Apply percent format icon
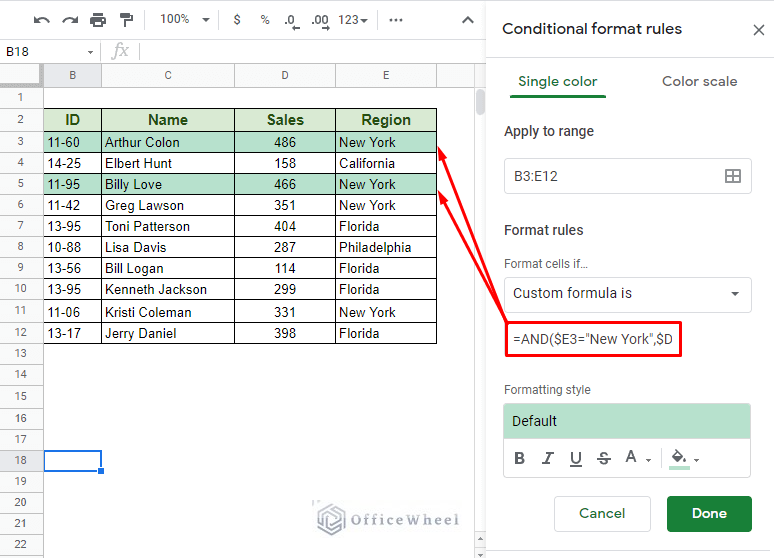This screenshot has height=558, width=774. pos(264,20)
